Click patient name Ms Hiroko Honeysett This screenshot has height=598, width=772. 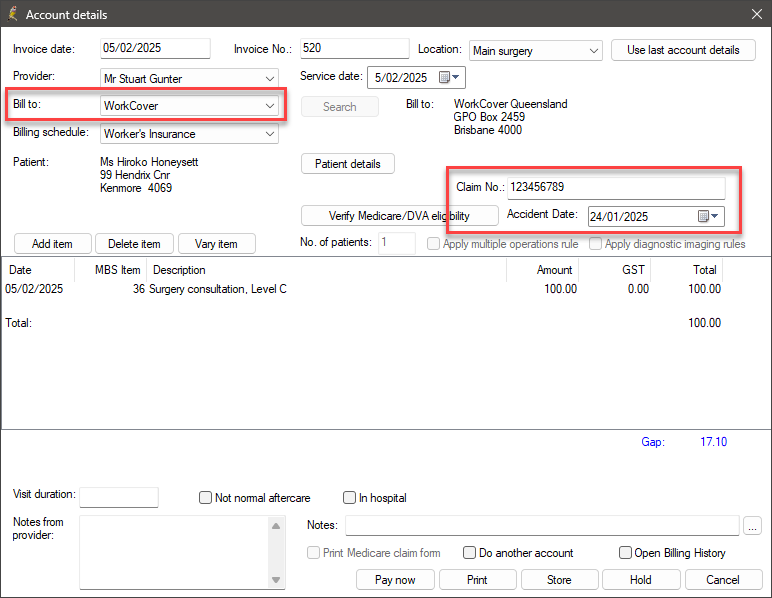[149, 162]
